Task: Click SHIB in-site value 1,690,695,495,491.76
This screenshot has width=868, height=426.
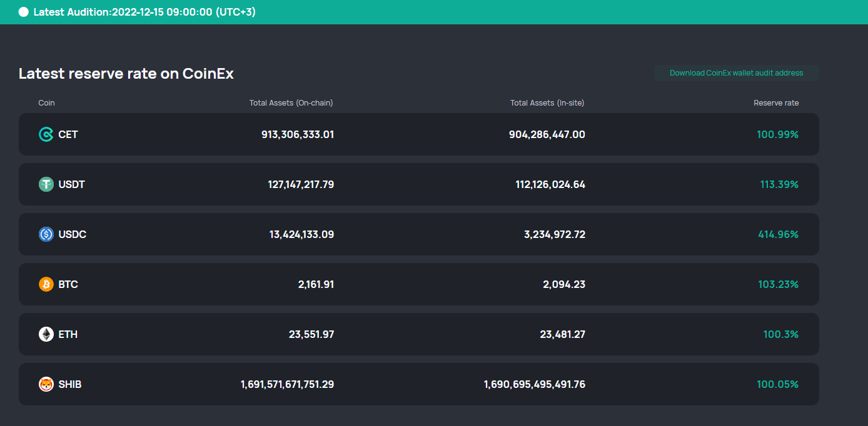Action: pos(535,384)
